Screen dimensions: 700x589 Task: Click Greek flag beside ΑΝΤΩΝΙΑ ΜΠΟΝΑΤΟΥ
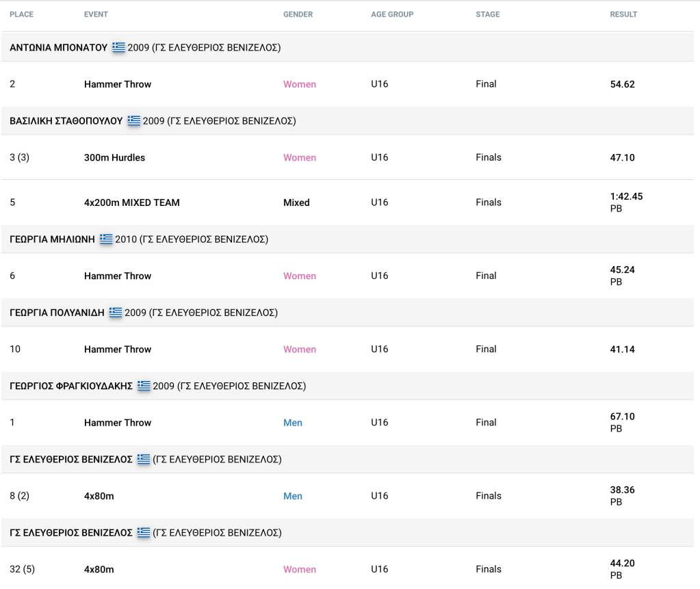(119, 48)
